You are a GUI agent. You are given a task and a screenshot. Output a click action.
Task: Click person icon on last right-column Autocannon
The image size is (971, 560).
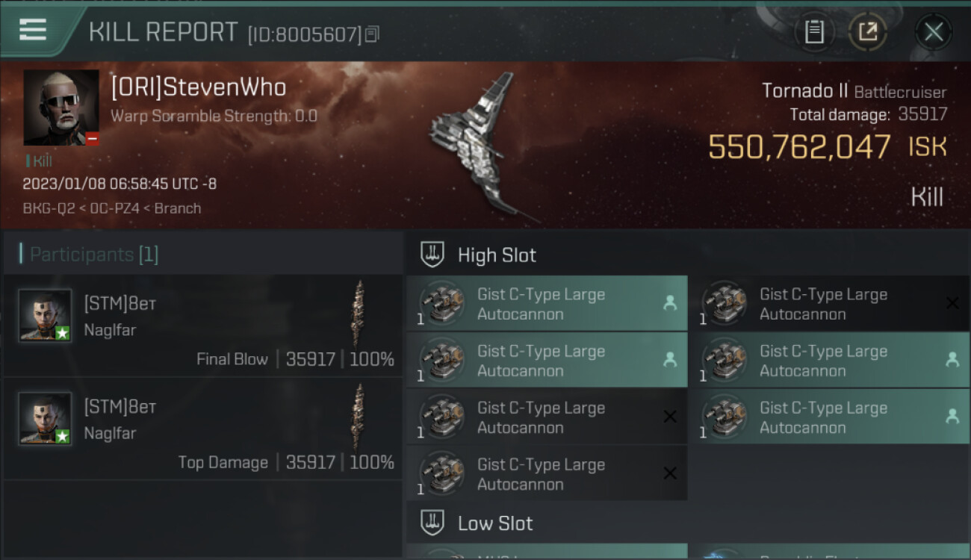952,417
